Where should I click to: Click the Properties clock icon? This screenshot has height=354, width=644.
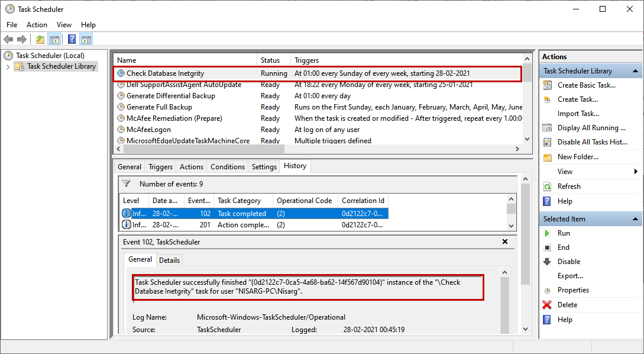tap(547, 290)
